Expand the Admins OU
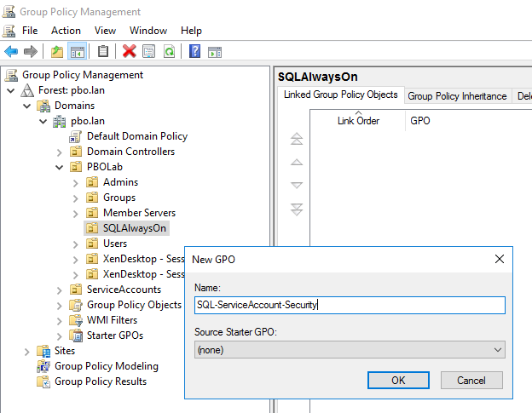 (x=76, y=183)
